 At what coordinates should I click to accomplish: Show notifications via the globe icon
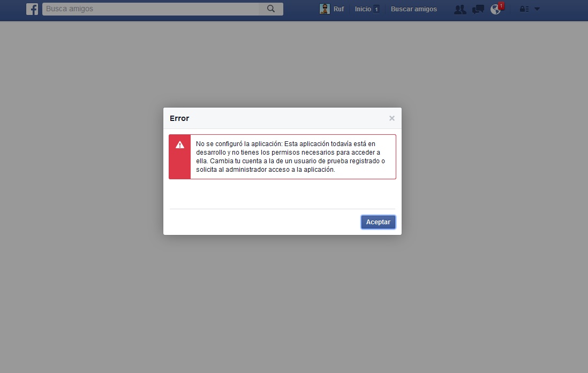[x=495, y=10]
